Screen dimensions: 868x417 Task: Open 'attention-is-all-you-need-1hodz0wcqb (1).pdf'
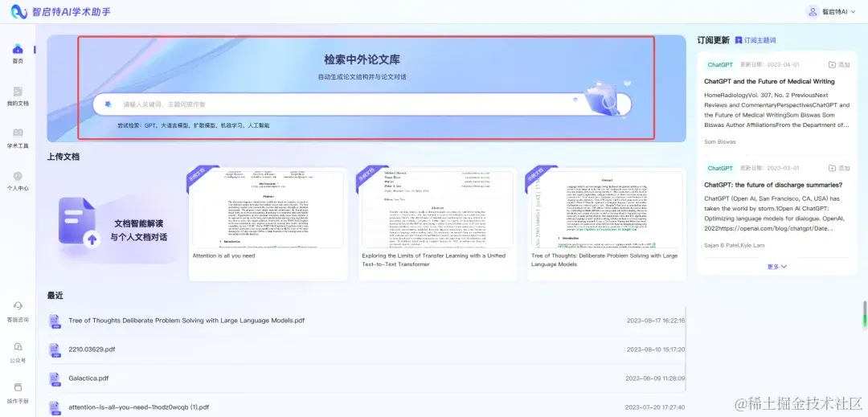point(139,407)
